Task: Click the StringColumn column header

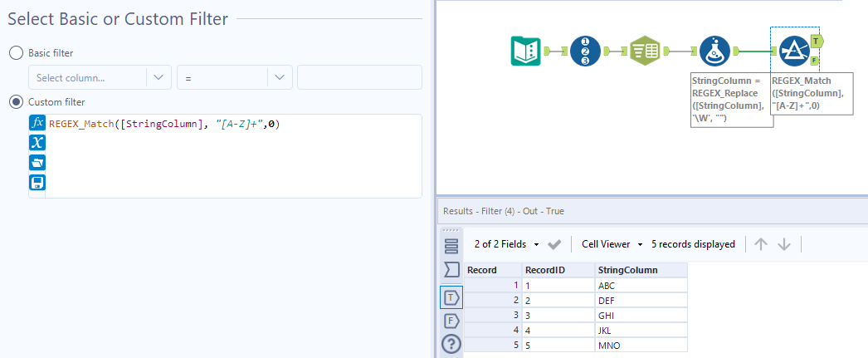Action: pos(627,270)
